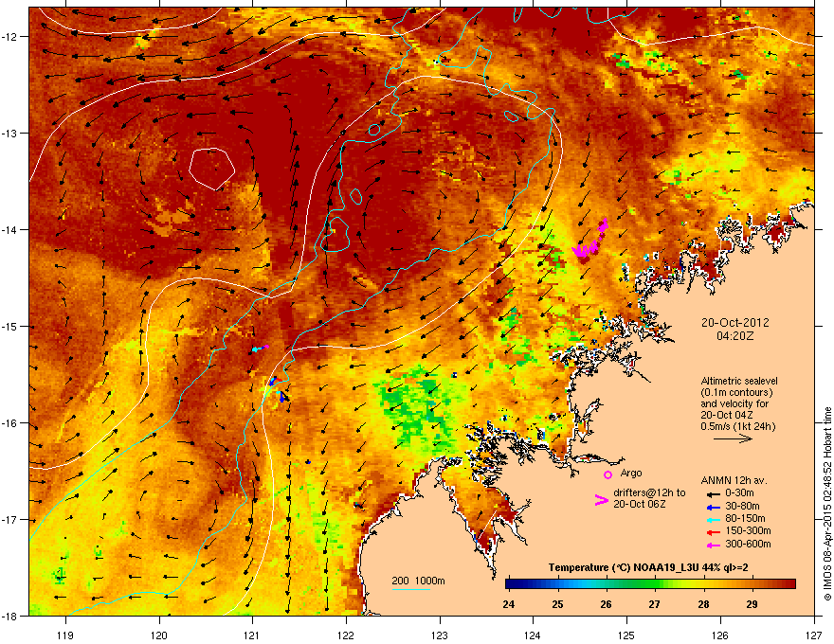834x644 pixels.
Task: Click the '80-150m' depth label
Action: (x=745, y=519)
